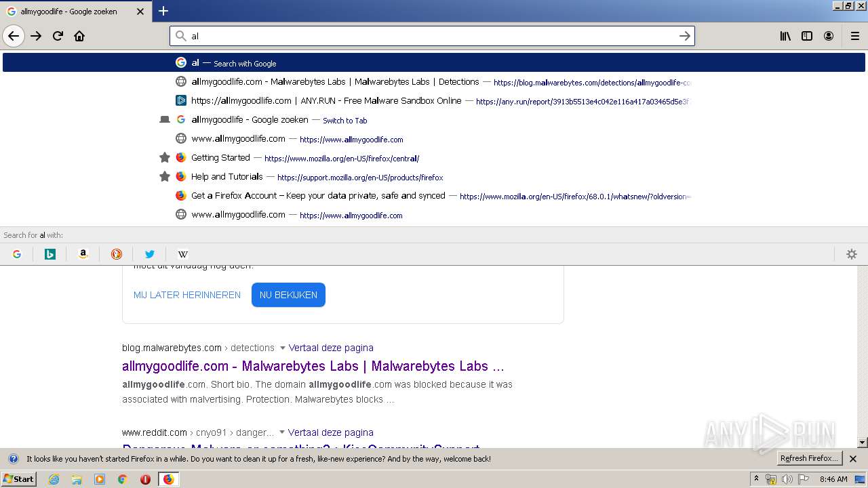The image size is (868, 488).
Task: Go forward with the forward arrow button
Action: click(36, 36)
